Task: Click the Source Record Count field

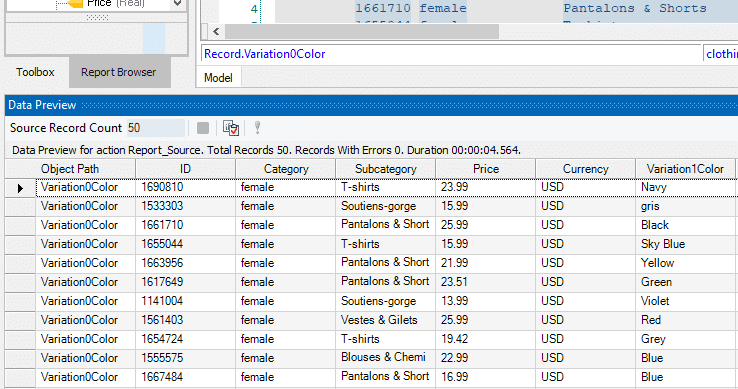Action: (x=155, y=128)
